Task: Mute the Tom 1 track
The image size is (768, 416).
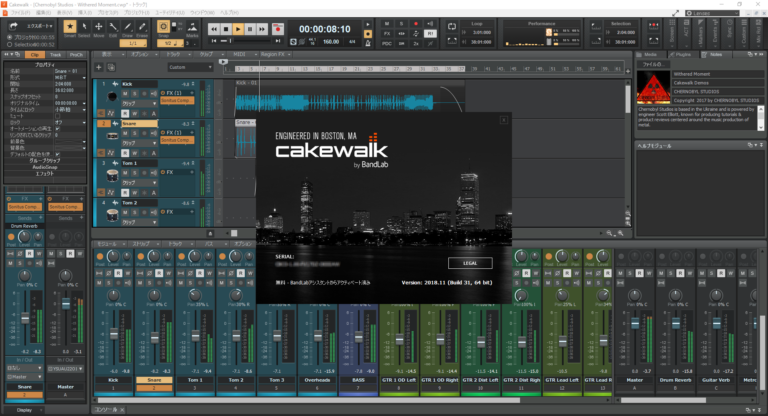Action: (x=127, y=172)
